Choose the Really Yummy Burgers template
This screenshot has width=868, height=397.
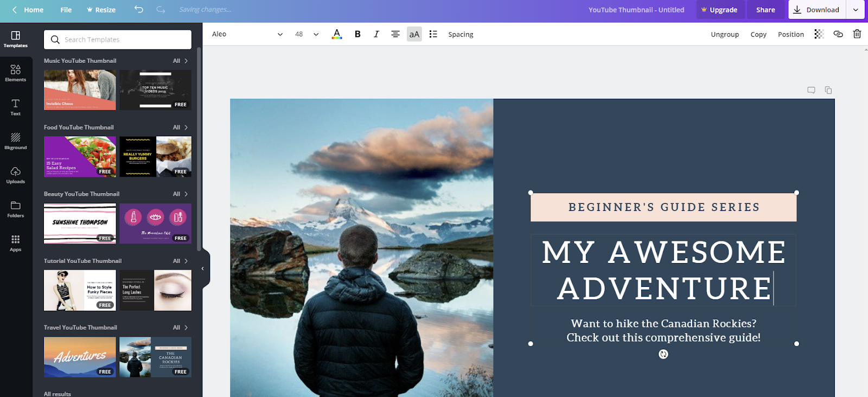pos(156,157)
